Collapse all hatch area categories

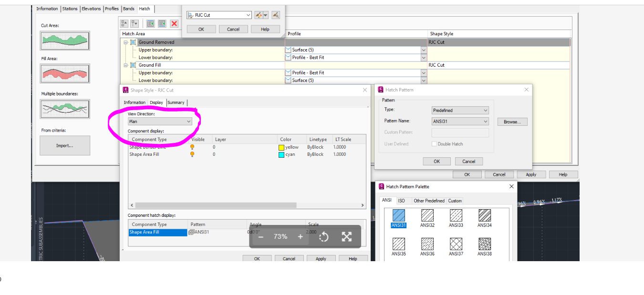point(123,23)
